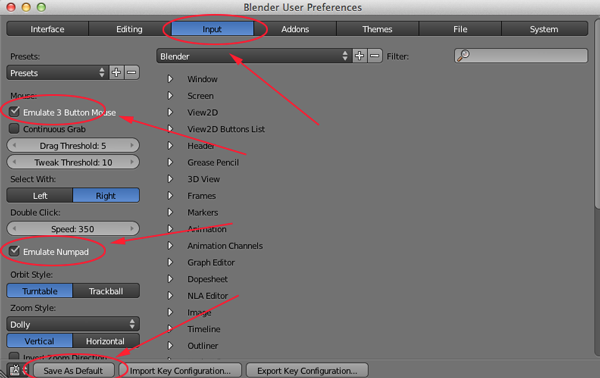Viewport: 600px width, 378px height.
Task: Expand the Animation Channels section
Action: coord(170,245)
